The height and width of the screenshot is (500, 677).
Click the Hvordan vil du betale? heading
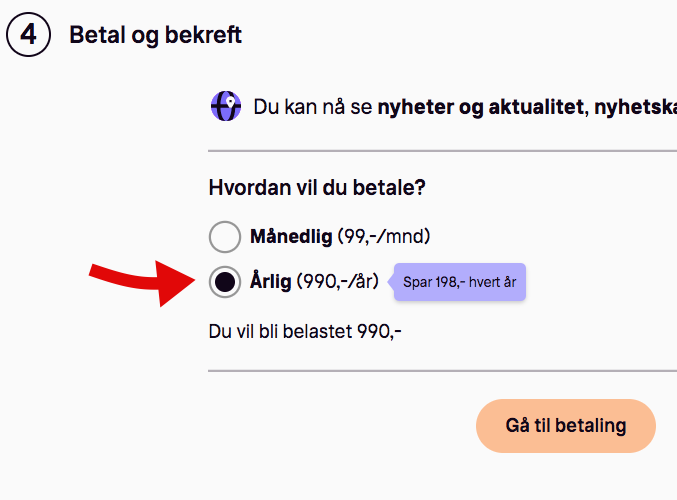click(x=317, y=188)
